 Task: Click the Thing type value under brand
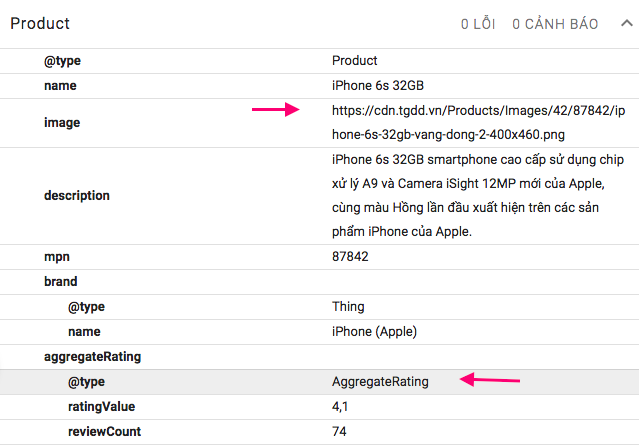(348, 306)
